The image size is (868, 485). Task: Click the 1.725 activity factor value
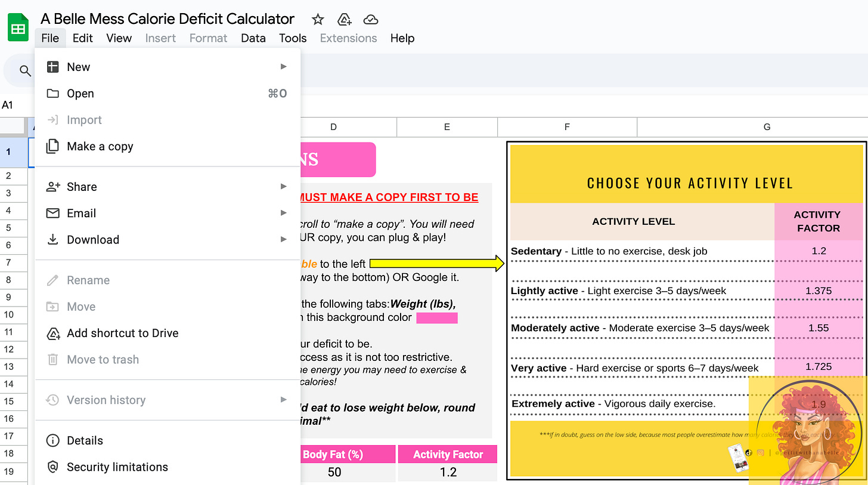point(819,366)
